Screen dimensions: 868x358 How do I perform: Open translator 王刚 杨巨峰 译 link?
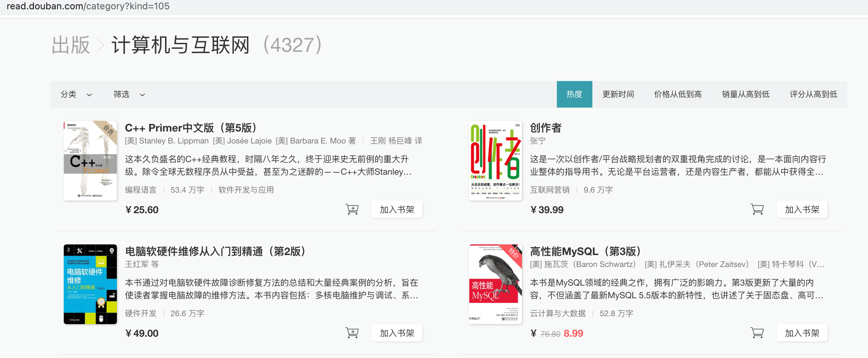click(396, 141)
